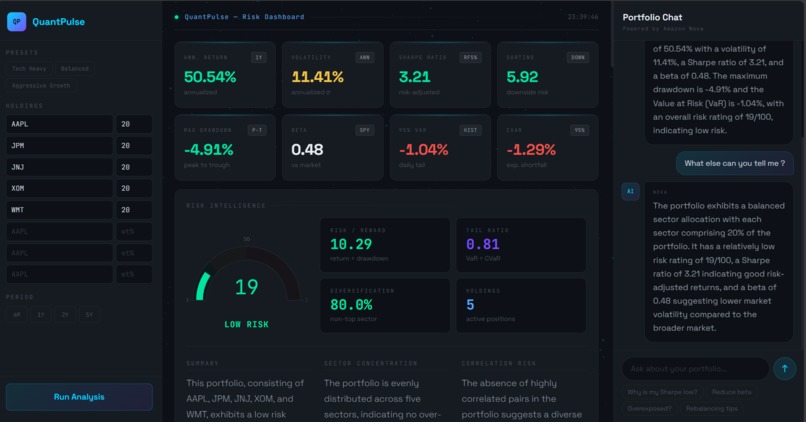Viewport: 806px width, 422px height.
Task: Click the weight field beside JPM
Action: [134, 145]
